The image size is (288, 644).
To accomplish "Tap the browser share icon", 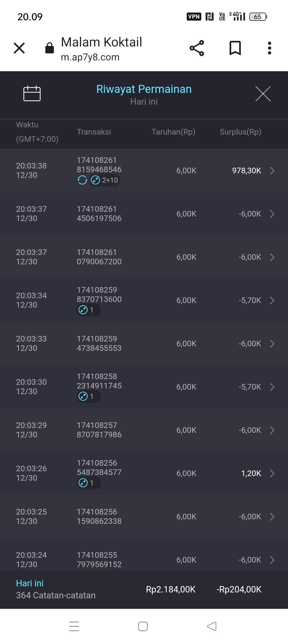I will [x=197, y=48].
